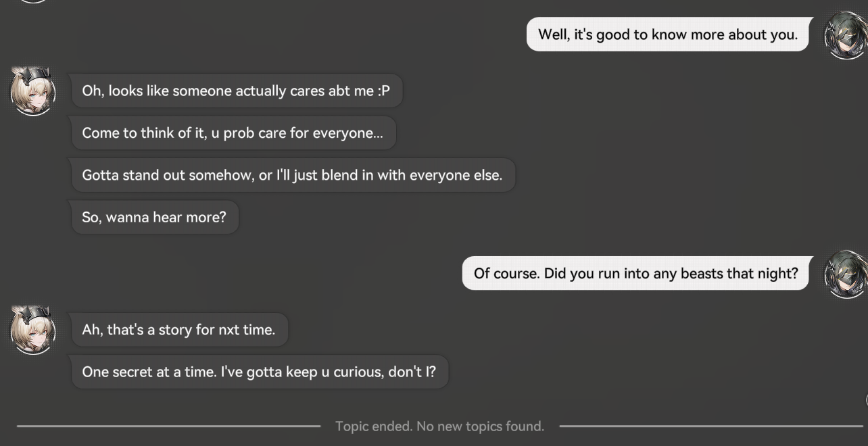Screen dimensions: 868x446
Task: Select "Well, it's good to know more" bubble
Action: 668,34
